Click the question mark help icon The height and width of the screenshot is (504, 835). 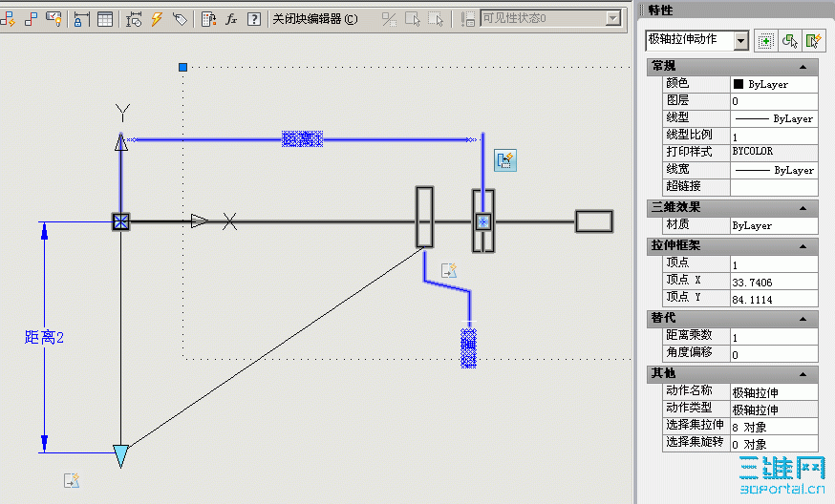254,19
